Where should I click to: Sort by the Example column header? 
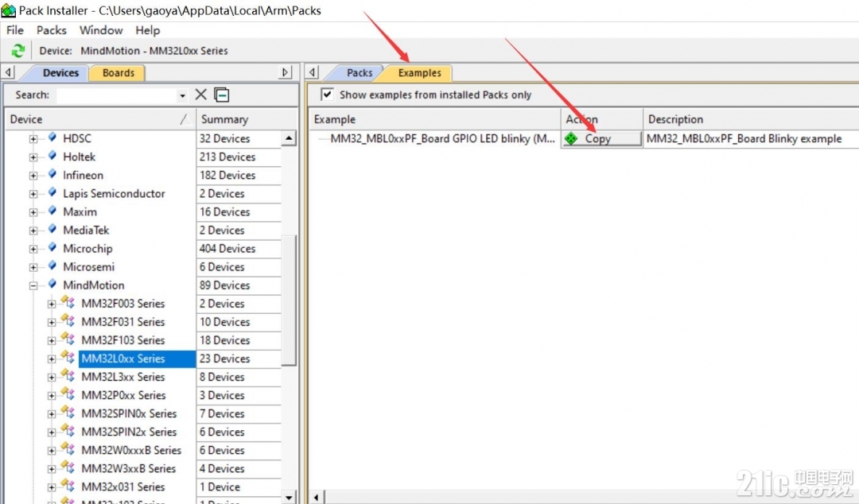436,119
